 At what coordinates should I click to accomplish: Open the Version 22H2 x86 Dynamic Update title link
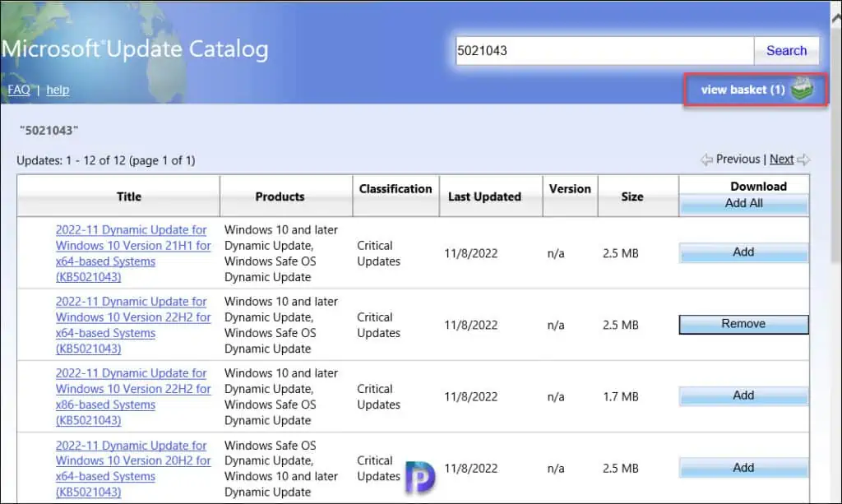[x=133, y=396]
